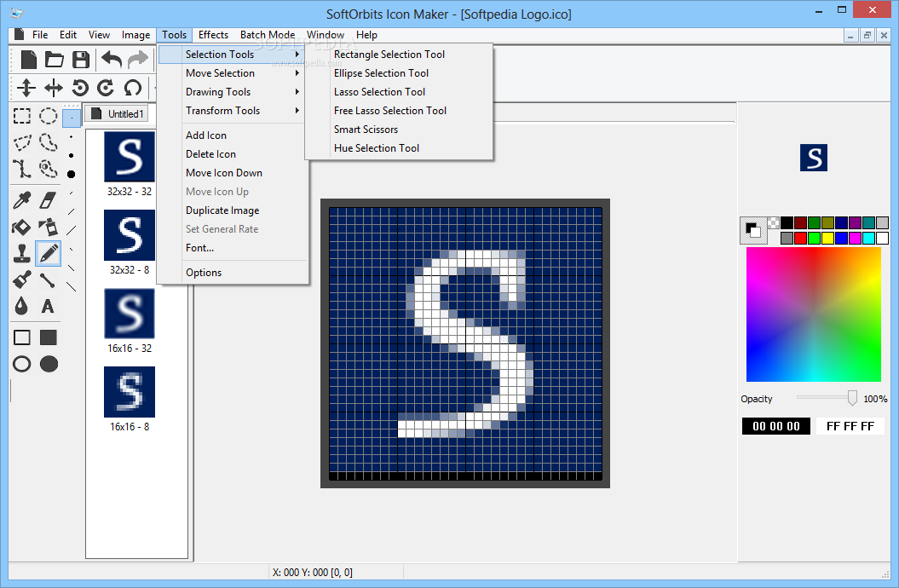Screen dimensions: 899x588
Task: Select the Hue Selection tool icon
Action: pos(49,169)
